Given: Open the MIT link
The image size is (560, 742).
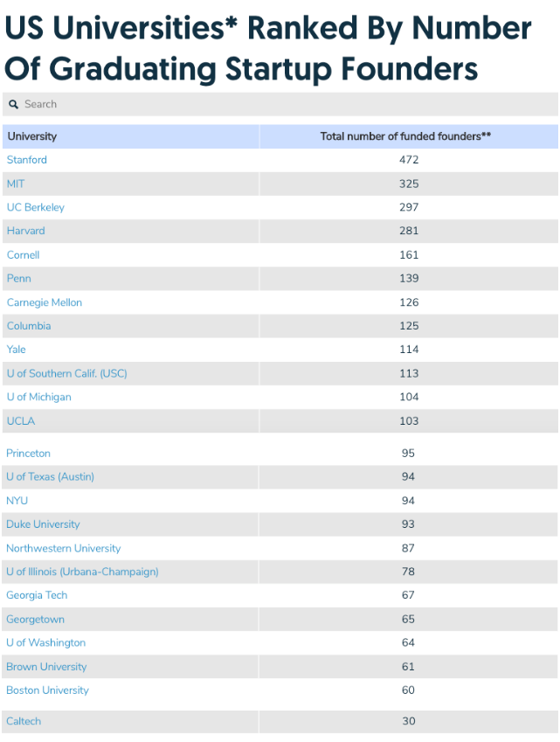Looking at the screenshot, I should (x=17, y=184).
